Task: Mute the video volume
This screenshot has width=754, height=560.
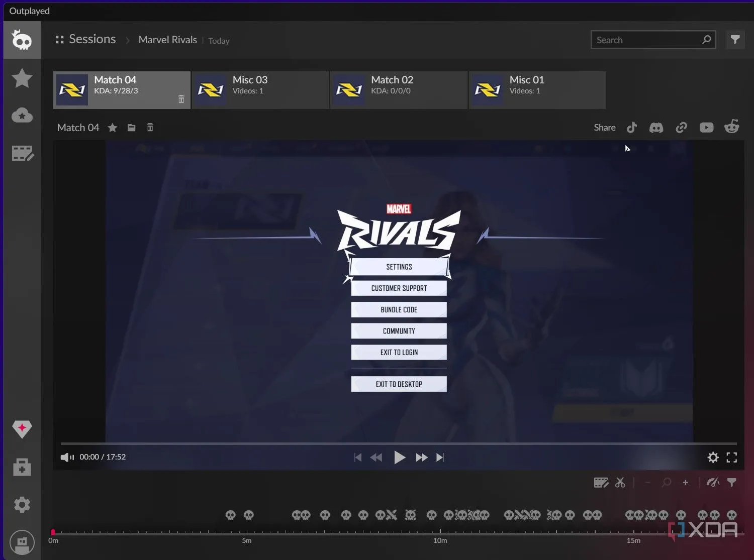Action: (x=67, y=457)
